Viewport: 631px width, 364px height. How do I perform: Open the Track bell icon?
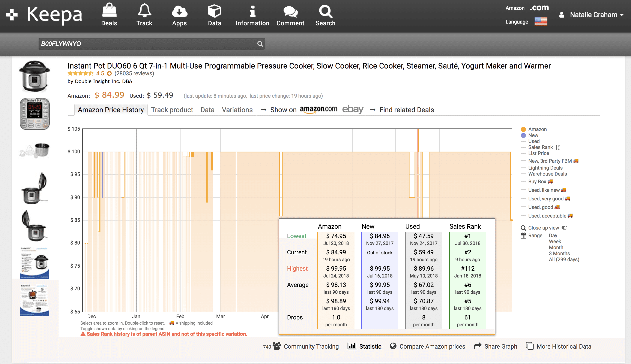[144, 10]
